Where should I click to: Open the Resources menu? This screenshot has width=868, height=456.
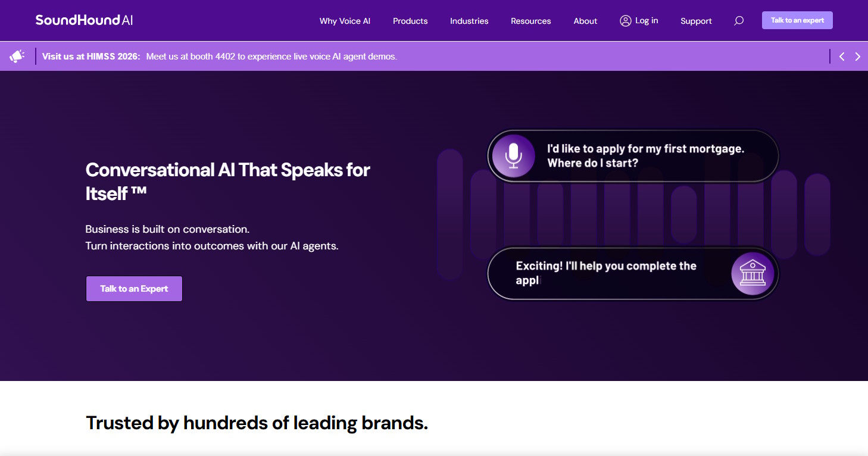point(531,21)
